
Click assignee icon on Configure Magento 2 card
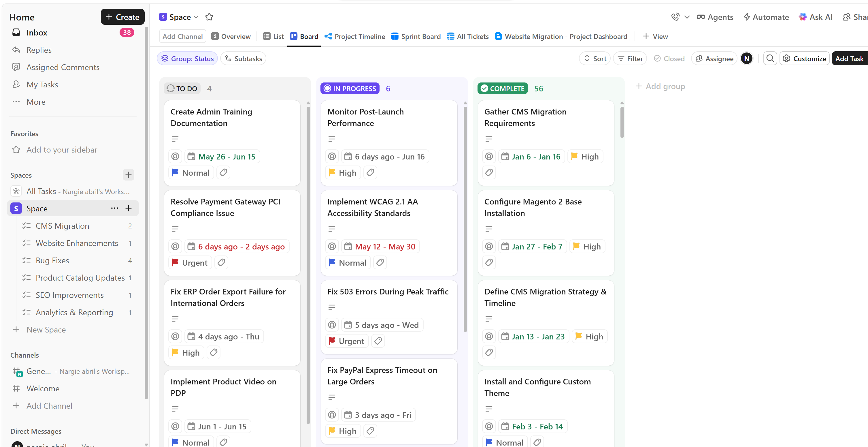(489, 246)
